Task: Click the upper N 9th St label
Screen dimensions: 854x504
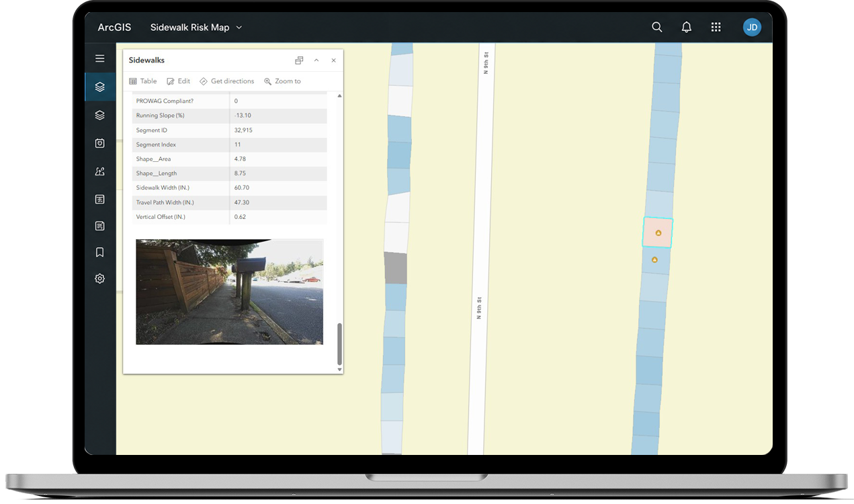Action: [486, 63]
